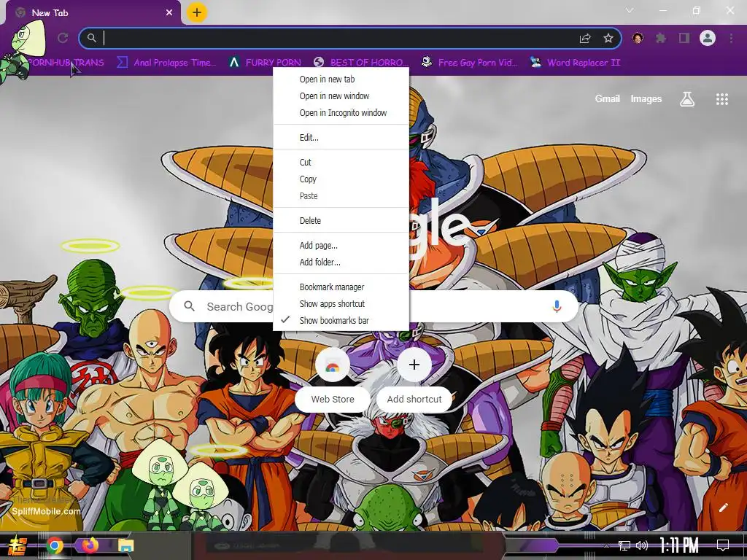Choose Cut in the bookmark context menu

(x=341, y=163)
